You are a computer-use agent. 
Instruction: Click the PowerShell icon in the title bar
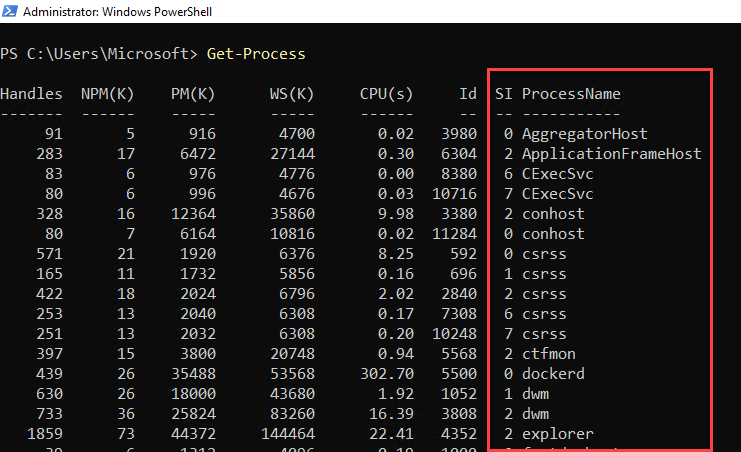point(9,11)
